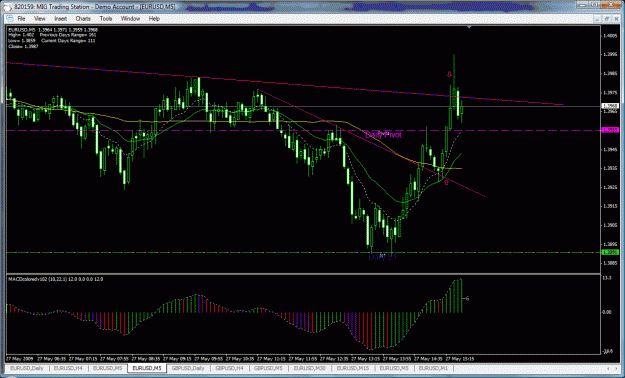Click the red down arrow near the peak
The width and height of the screenshot is (625, 378).
pyautogui.click(x=449, y=74)
